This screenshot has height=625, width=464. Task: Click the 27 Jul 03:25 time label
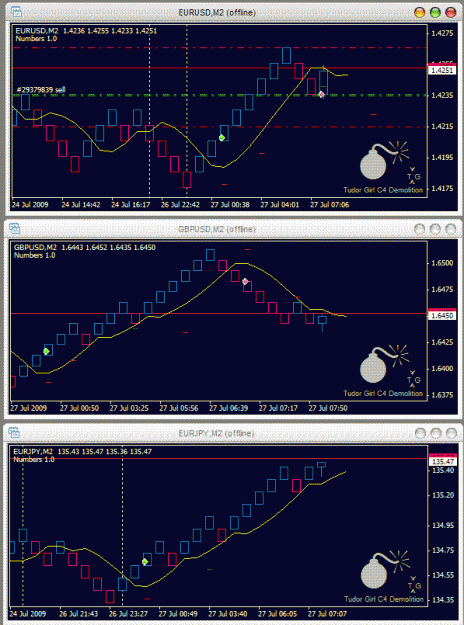click(x=129, y=408)
